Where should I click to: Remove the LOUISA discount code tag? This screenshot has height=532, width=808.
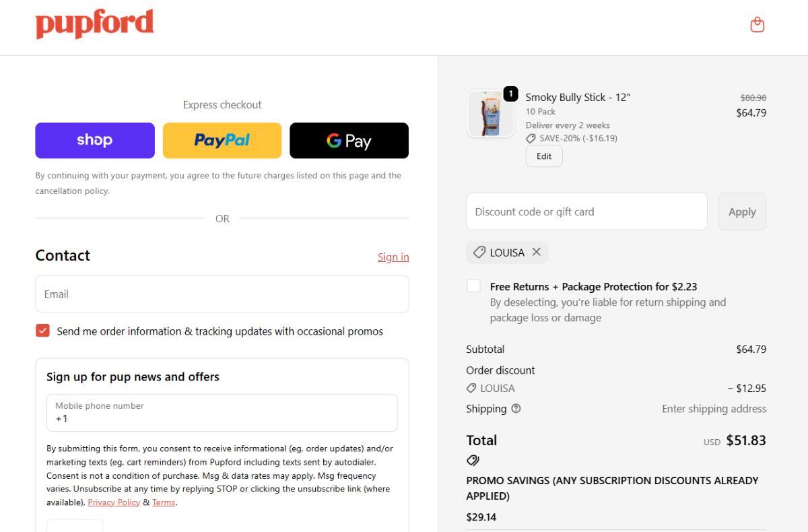click(536, 252)
